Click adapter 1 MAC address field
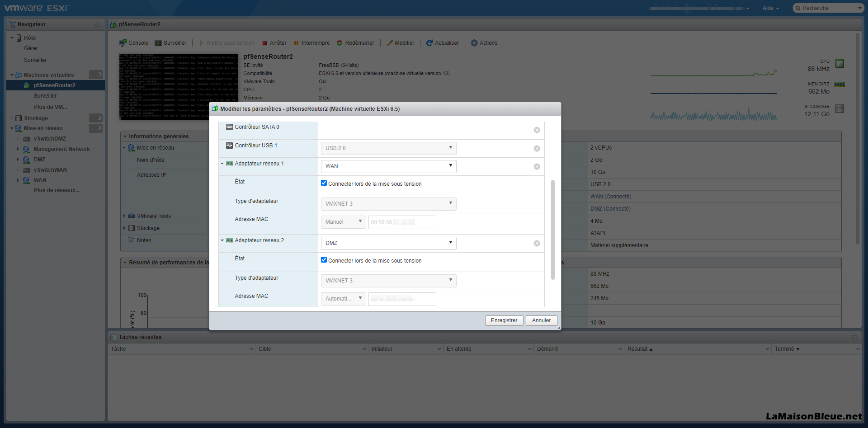This screenshot has width=868, height=428. (402, 222)
